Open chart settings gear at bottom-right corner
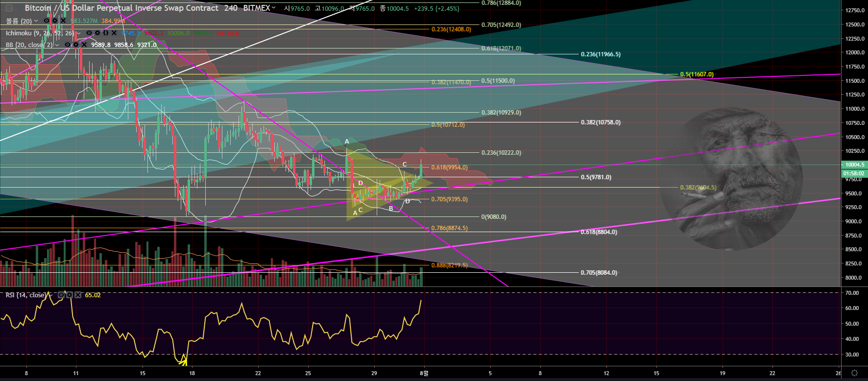Viewport: 868px width, 381px height. coord(854,373)
